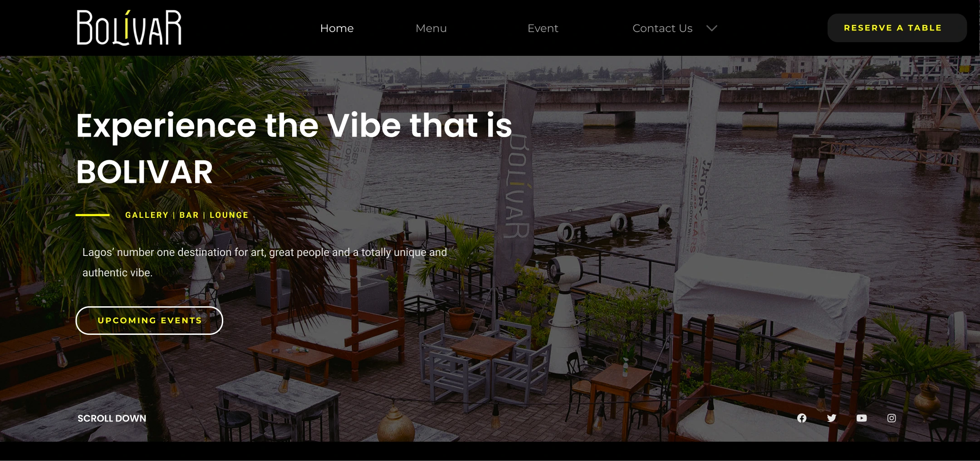
Task: Expand the chevron beside Contact Us
Action: pos(712,28)
